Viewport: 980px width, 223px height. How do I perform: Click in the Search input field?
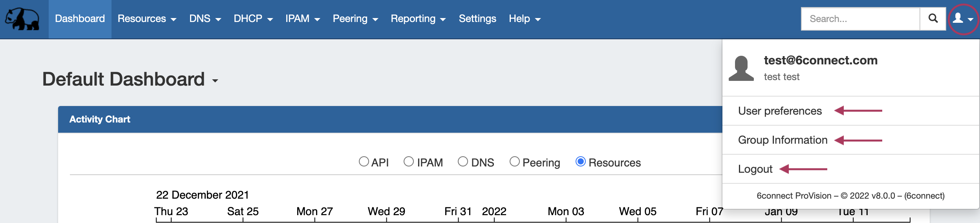pyautogui.click(x=860, y=19)
